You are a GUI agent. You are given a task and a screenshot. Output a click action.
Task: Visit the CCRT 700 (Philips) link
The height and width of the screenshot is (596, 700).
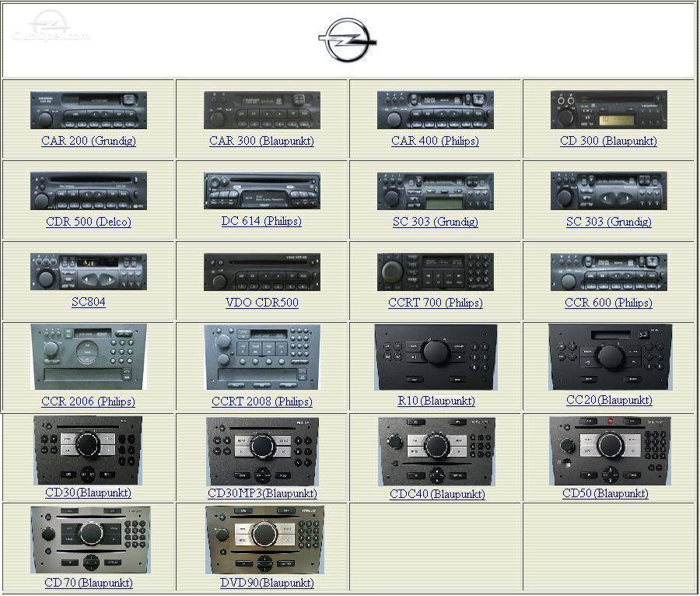click(x=436, y=303)
